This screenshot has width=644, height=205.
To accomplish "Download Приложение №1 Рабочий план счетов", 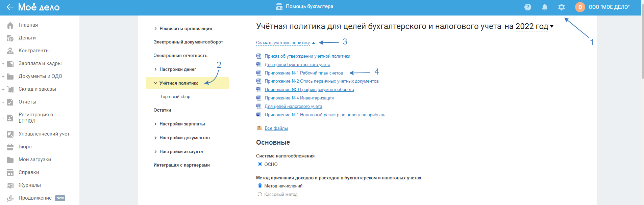I will 304,73.
